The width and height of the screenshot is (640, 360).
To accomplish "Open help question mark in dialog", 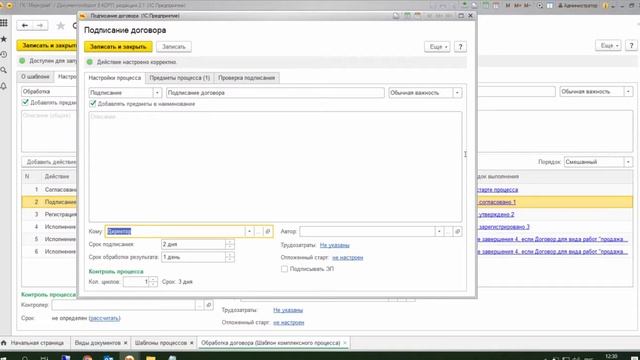I will click(460, 47).
